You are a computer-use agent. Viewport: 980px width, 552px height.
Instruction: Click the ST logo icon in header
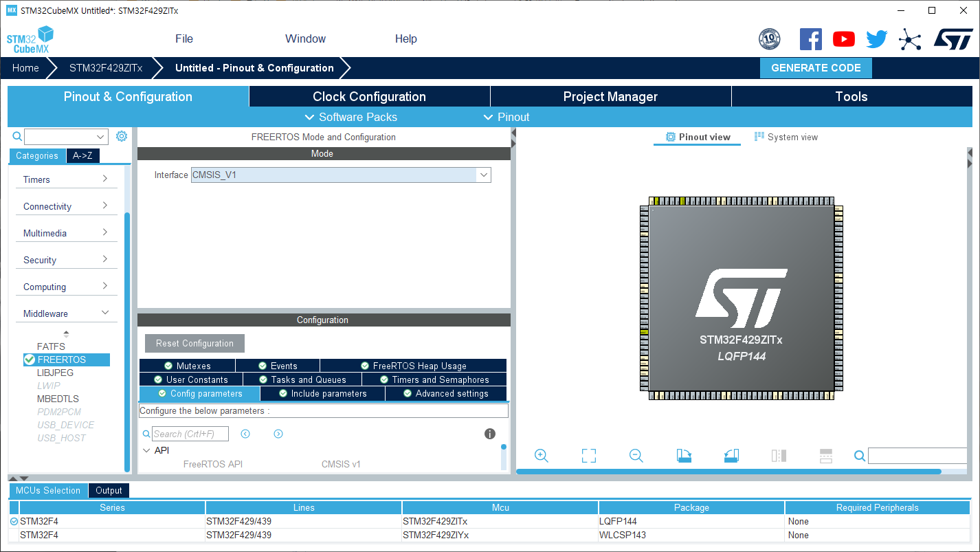pos(953,38)
